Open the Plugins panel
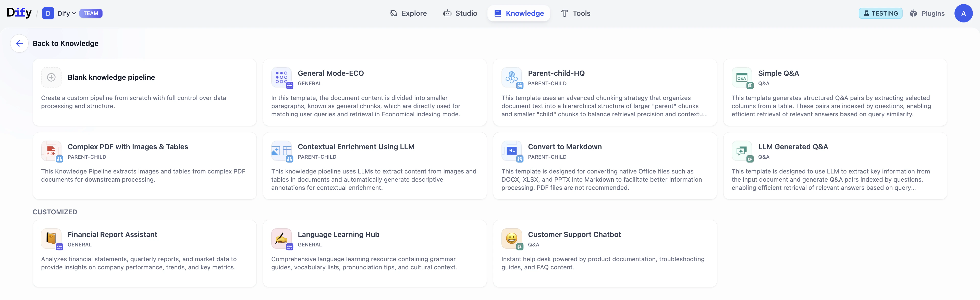This screenshot has height=300, width=980. [x=927, y=13]
